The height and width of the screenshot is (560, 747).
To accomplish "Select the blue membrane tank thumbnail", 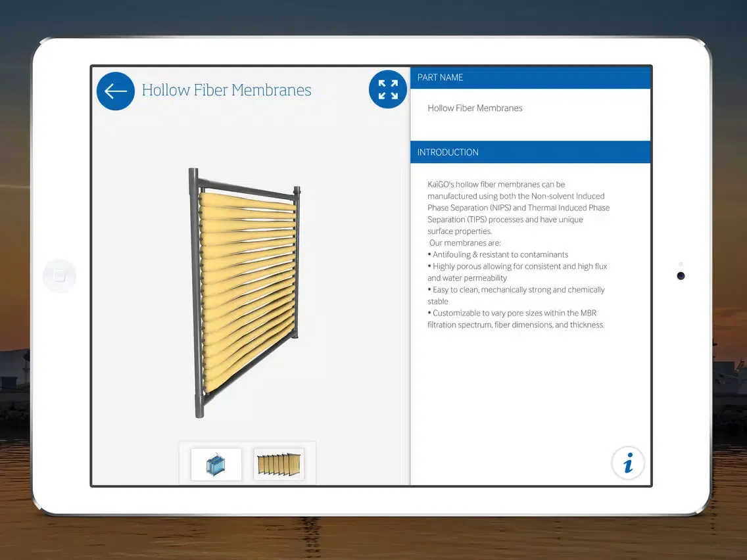I will click(216, 464).
